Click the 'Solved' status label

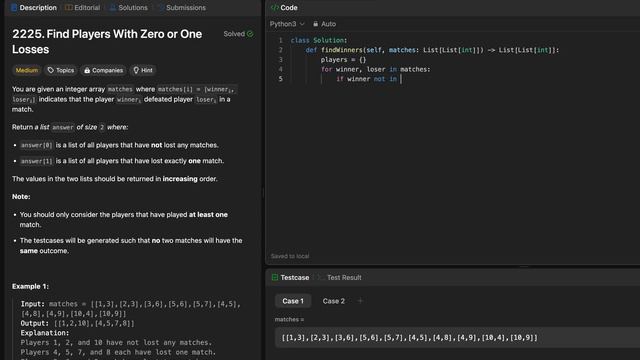click(x=234, y=34)
